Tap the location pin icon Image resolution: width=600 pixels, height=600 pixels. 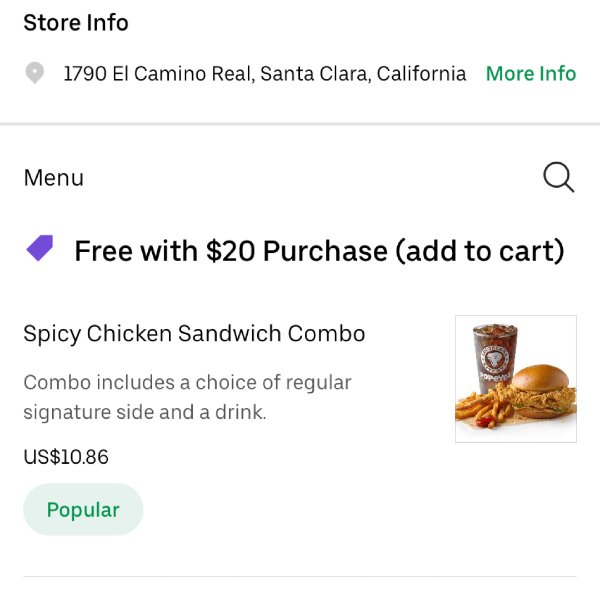34,73
